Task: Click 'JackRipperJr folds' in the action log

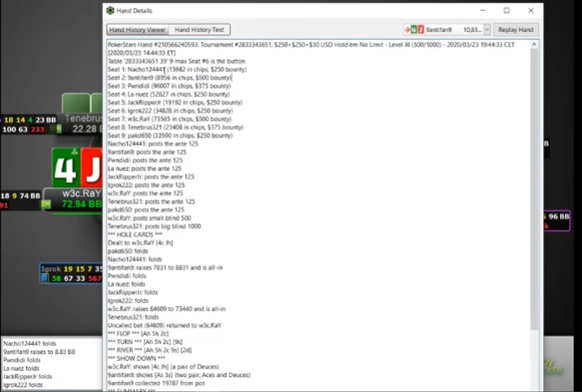Action: point(28,377)
